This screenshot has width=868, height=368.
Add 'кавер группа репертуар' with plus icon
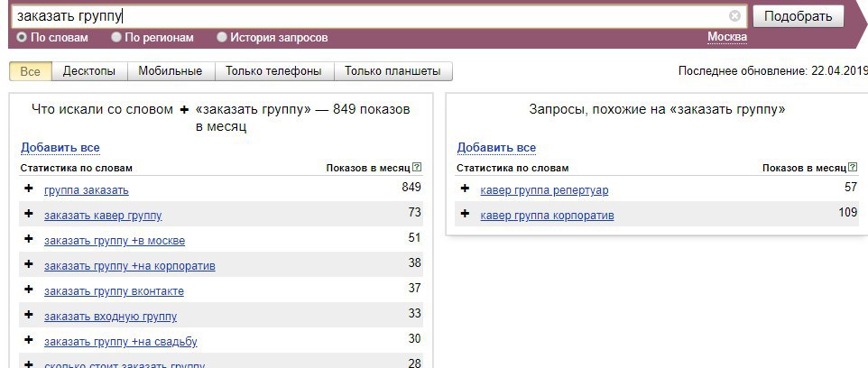pyautogui.click(x=465, y=189)
